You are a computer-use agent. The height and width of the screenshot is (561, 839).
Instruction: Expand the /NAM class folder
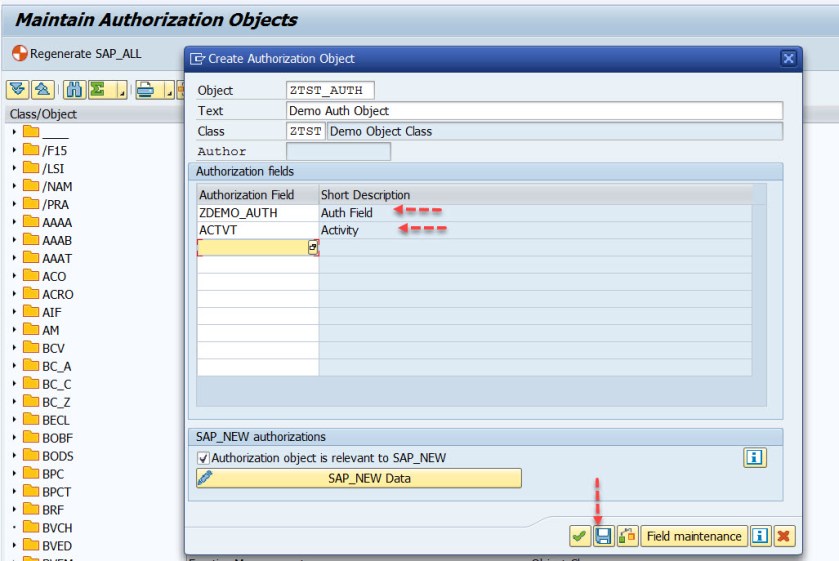[14, 186]
